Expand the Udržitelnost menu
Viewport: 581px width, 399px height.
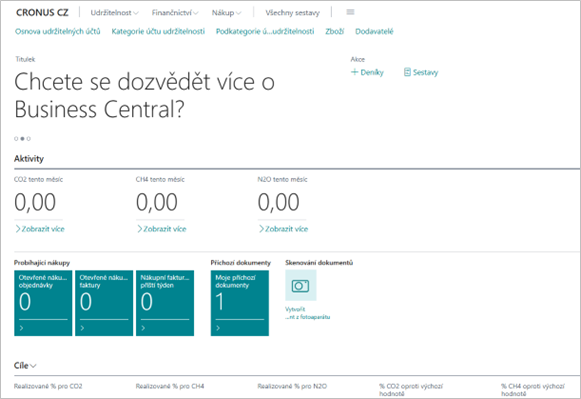click(114, 13)
